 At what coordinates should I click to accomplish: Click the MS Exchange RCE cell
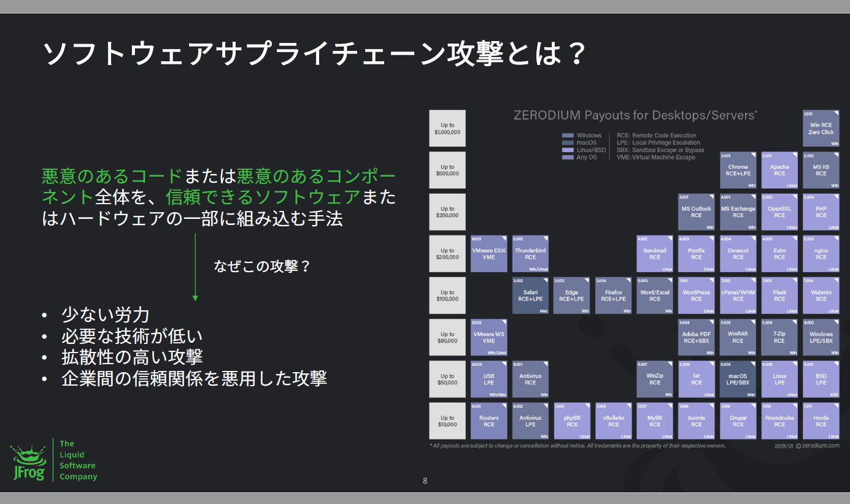tap(738, 212)
